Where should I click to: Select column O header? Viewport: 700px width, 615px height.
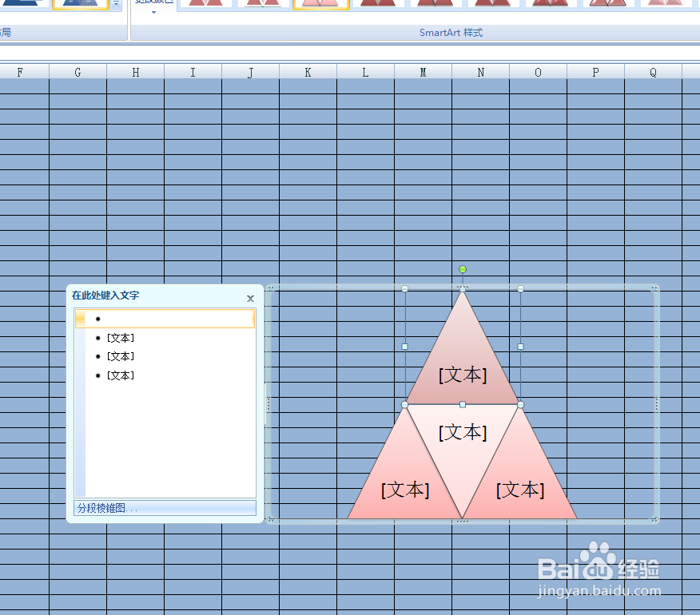point(538,72)
